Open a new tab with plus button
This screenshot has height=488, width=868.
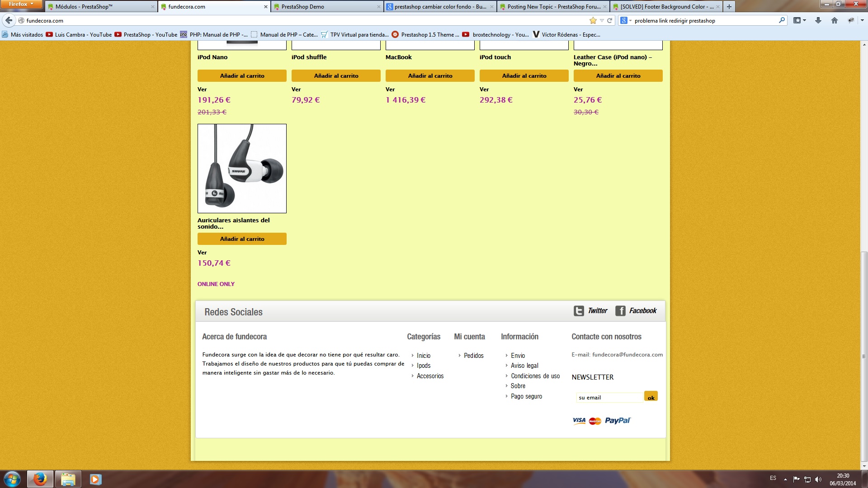729,7
